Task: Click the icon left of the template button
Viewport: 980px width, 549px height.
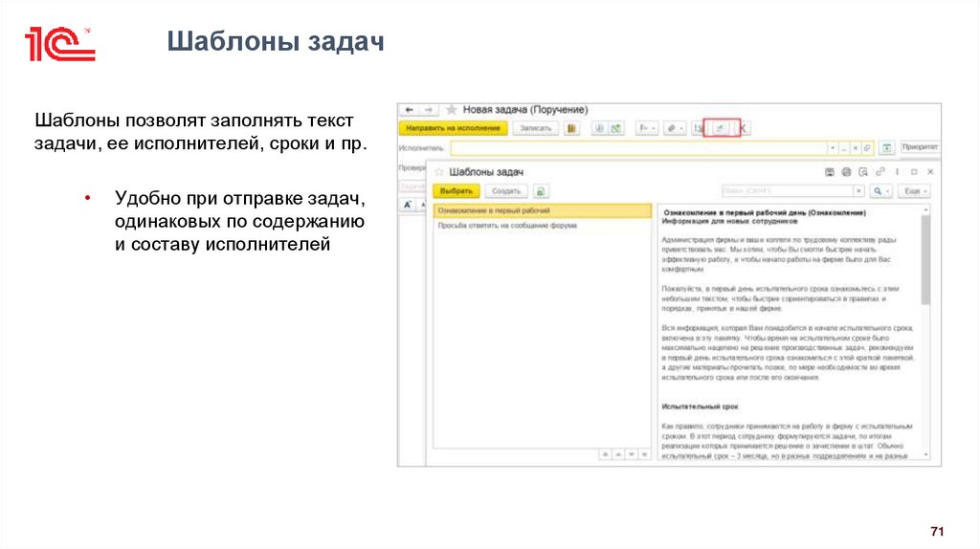Action: (698, 129)
